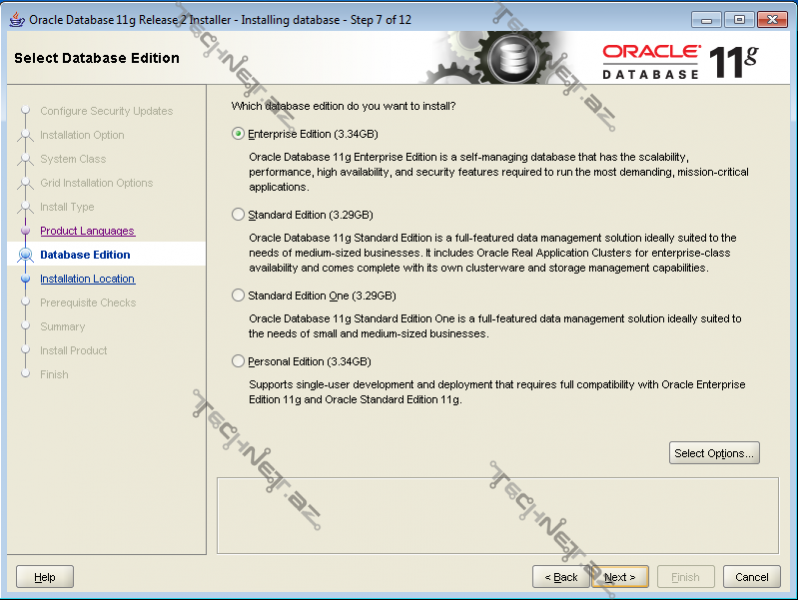Select the Enterprise Edition radio button
Viewport: 798px width, 600px height.
tap(238, 134)
